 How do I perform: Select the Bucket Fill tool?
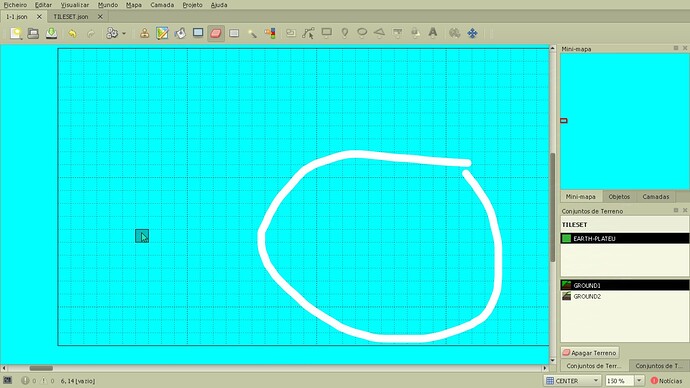tap(180, 33)
